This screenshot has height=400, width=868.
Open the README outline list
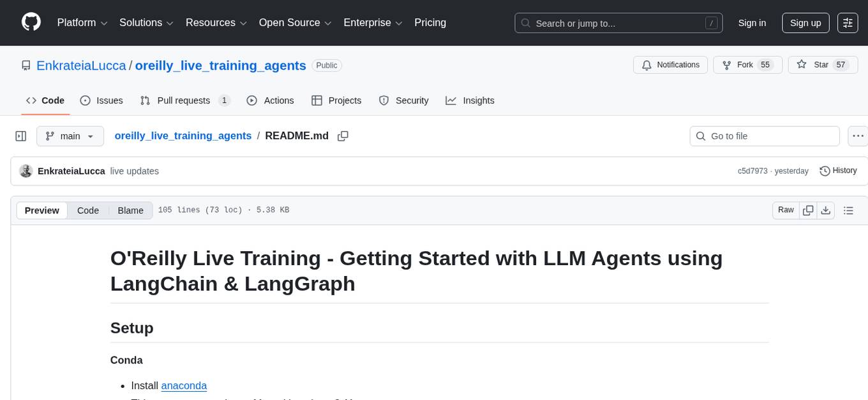(x=849, y=210)
